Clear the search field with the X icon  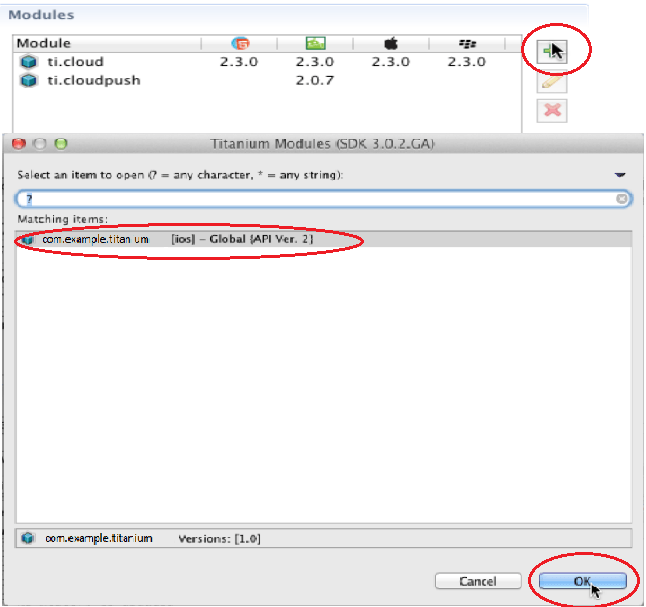622,199
